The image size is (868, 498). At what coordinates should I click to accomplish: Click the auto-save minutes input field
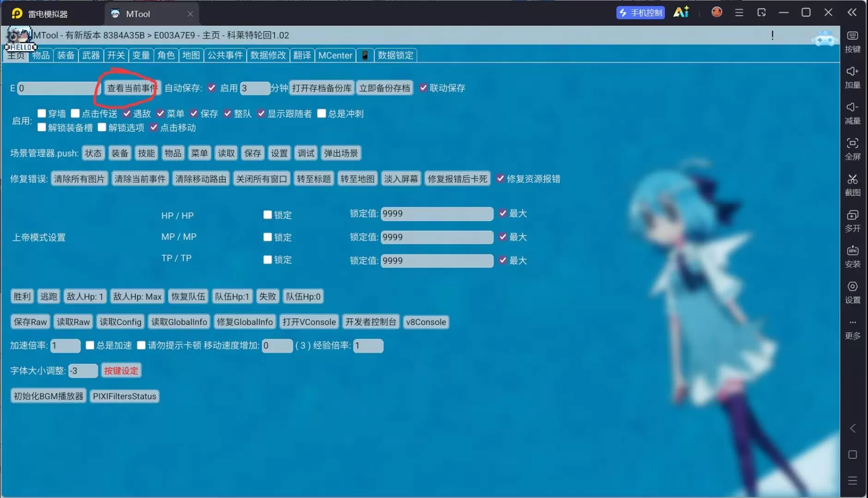255,88
